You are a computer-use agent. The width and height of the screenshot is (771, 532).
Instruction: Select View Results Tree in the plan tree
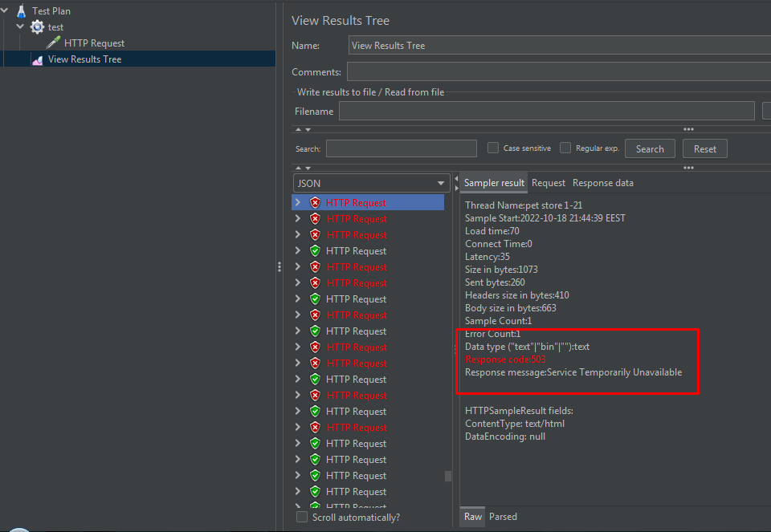pos(84,59)
